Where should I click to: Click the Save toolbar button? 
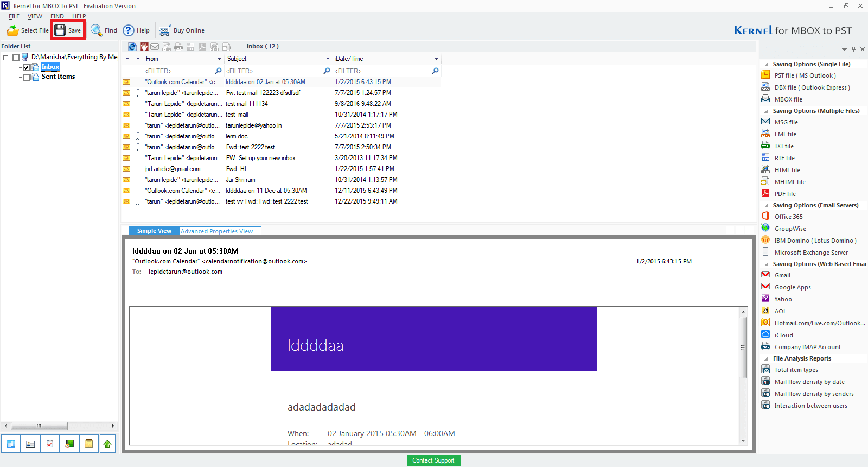coord(68,30)
